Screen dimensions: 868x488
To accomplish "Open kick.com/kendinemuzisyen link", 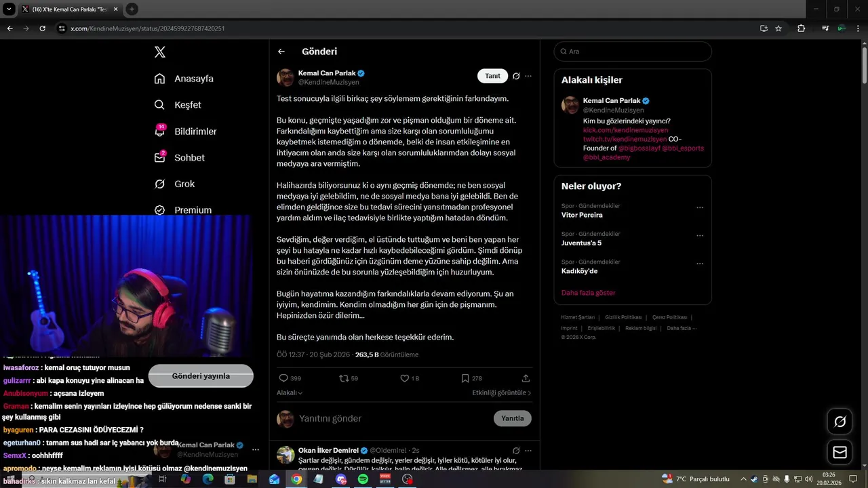I will point(625,130).
